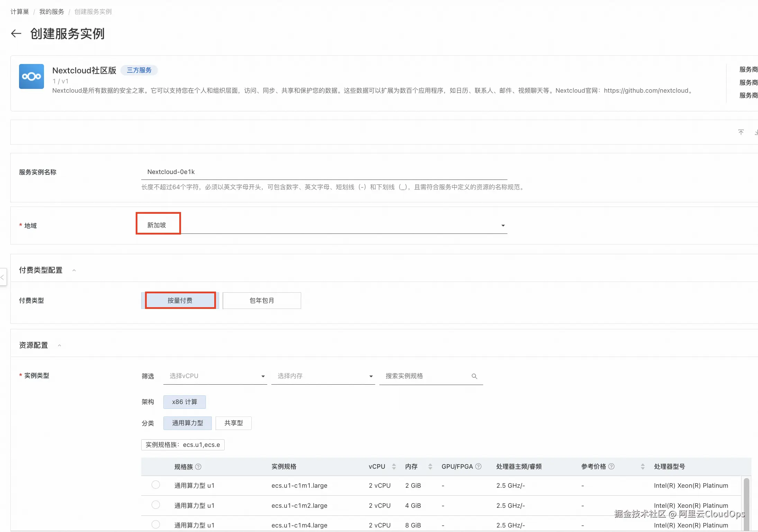Select the radio for ecs.u1-c1m2.large
The height and width of the screenshot is (532, 758).
click(156, 505)
